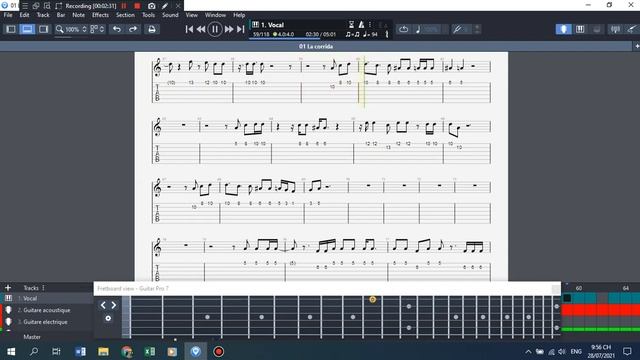Jump to first bar of the score

189,29
